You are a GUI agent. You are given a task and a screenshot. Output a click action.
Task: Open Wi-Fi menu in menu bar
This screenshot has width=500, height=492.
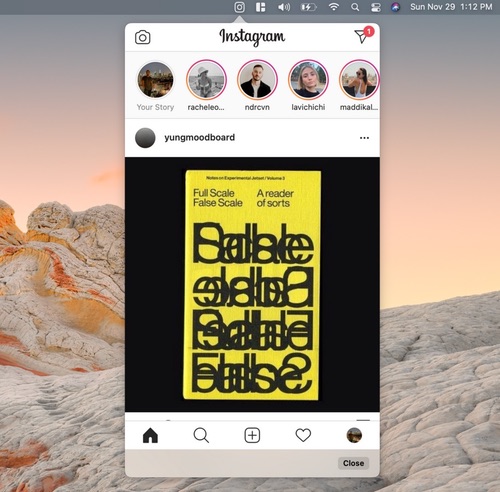coord(334,7)
